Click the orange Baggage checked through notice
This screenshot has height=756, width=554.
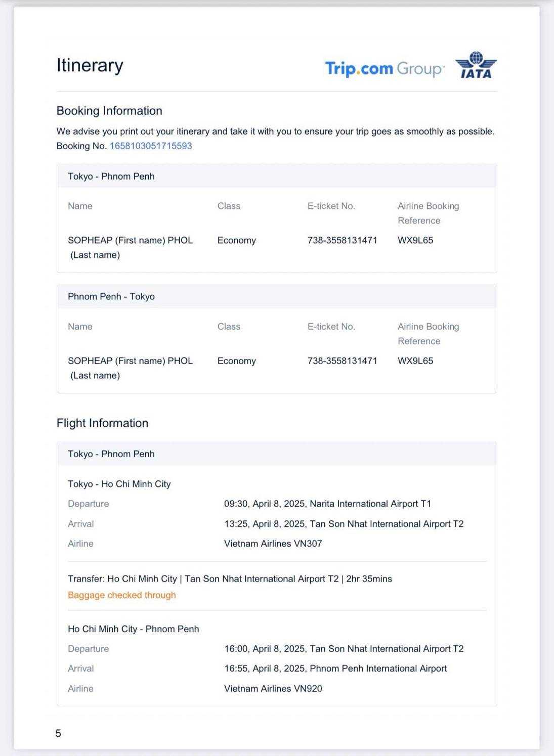click(122, 595)
